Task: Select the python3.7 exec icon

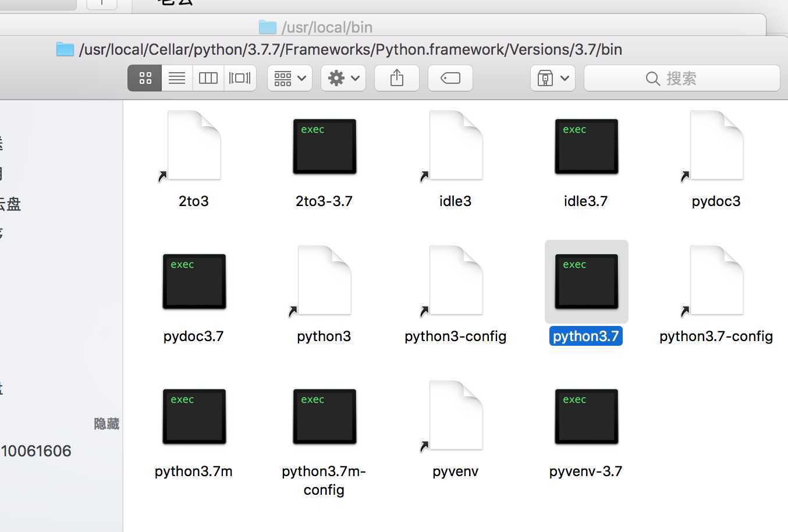Action: tap(586, 281)
